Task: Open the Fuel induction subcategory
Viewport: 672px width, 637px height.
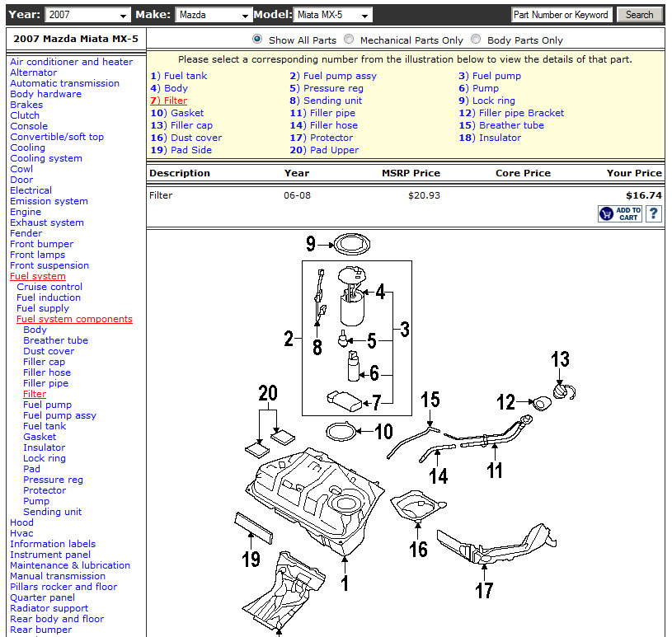Action: click(49, 297)
